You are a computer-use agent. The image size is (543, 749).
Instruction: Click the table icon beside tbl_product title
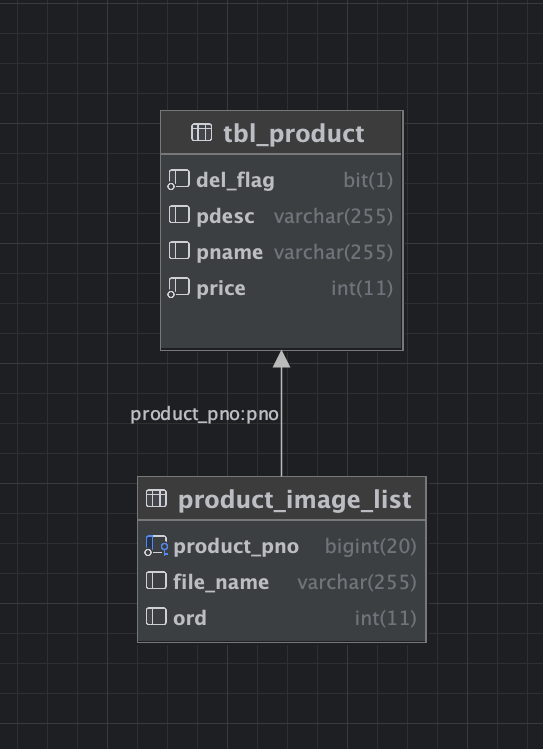click(x=202, y=132)
